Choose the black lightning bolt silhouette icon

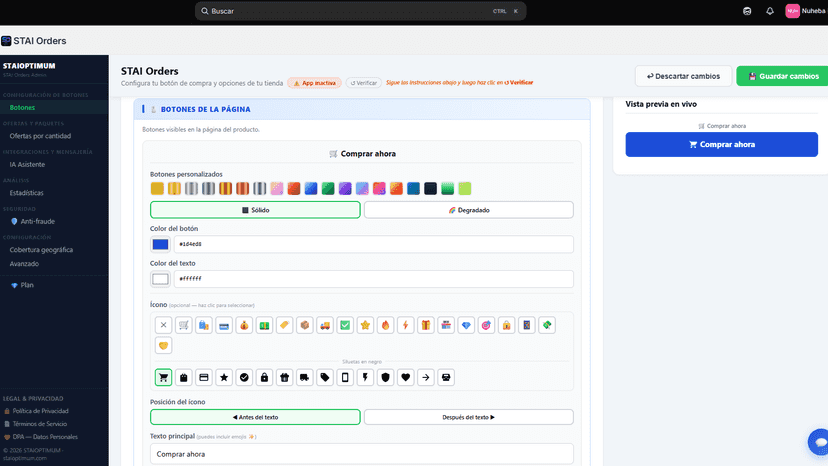365,377
